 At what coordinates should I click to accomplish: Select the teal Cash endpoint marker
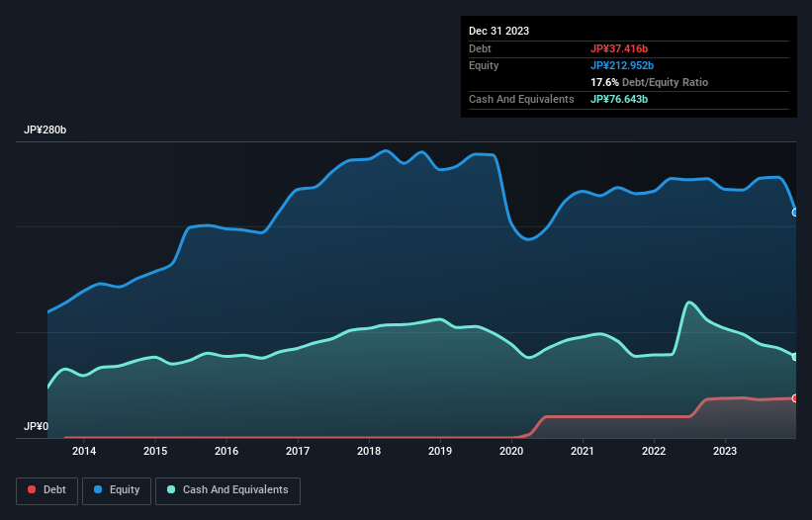(795, 357)
